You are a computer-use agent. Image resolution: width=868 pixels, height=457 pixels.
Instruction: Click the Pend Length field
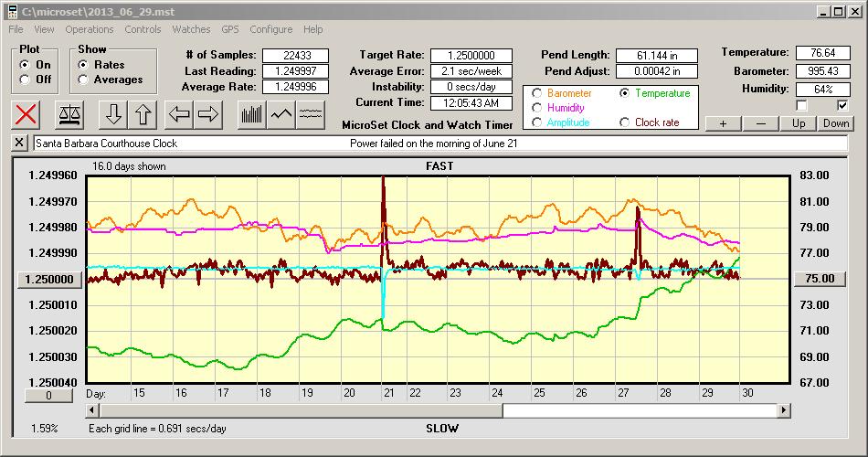coord(657,56)
